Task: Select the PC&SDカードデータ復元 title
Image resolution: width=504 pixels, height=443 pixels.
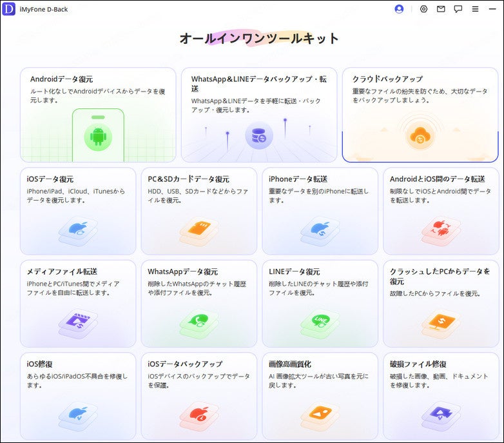Action: 188,179
